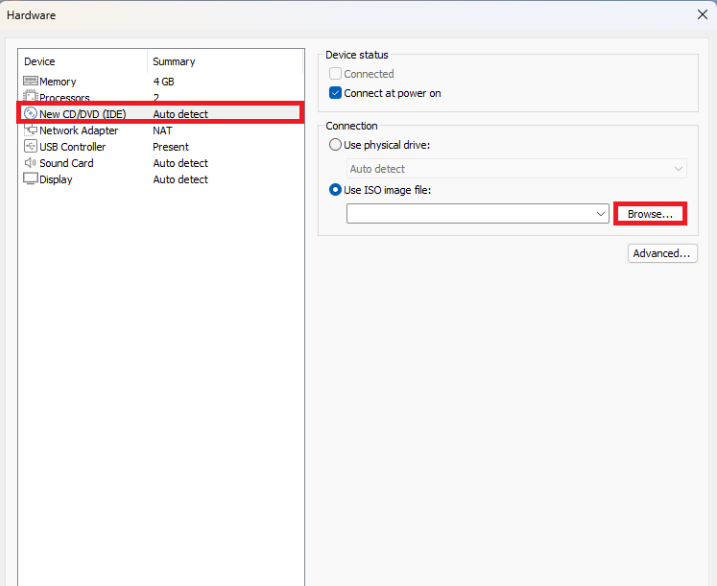The image size is (717, 586).
Task: Click the Sound Card speaker icon
Action: tap(30, 163)
